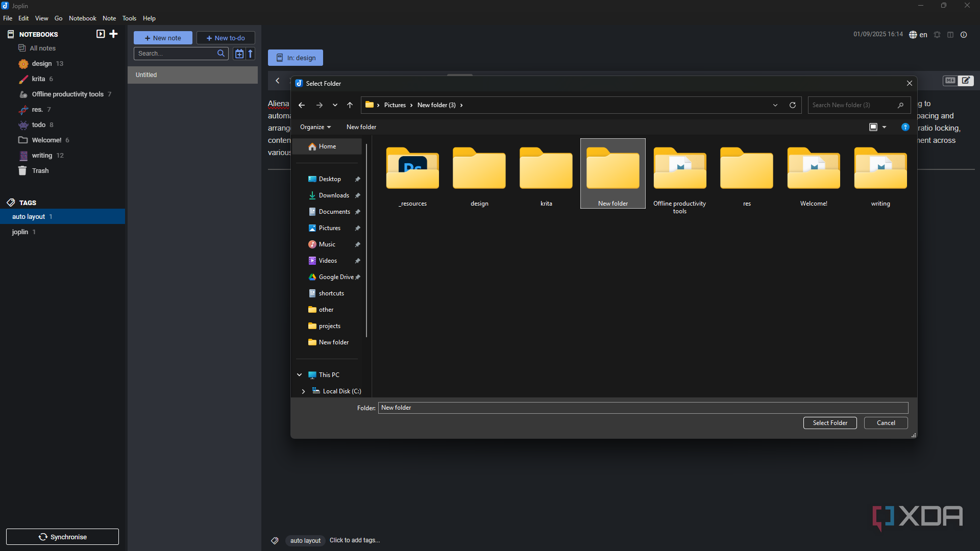Expand Local Disk (C:) tree node
980x551 pixels.
[303, 391]
